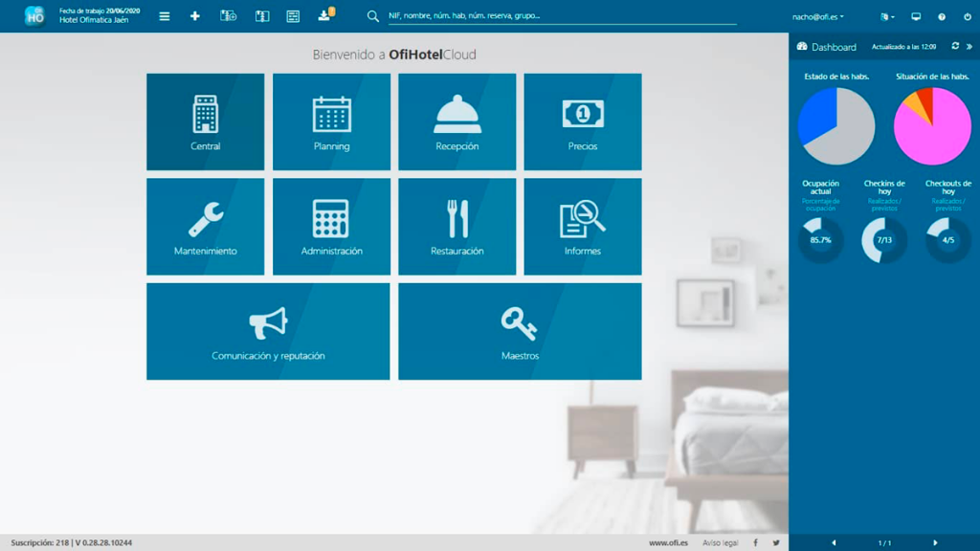The image size is (980, 551).
Task: Click the downloads icon with notification badge
Action: pos(325,15)
